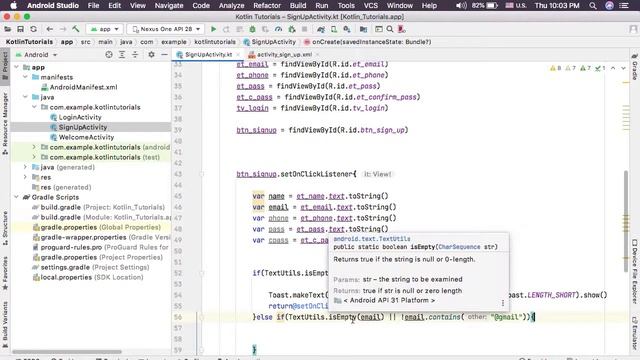Switch to the activity_sign_up.xml tab

click(284, 54)
